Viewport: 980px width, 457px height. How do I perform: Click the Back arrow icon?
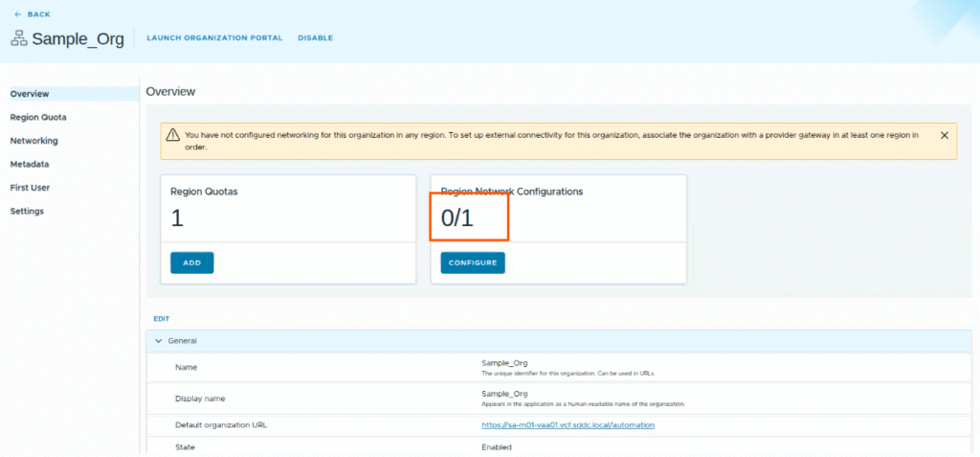click(17, 14)
